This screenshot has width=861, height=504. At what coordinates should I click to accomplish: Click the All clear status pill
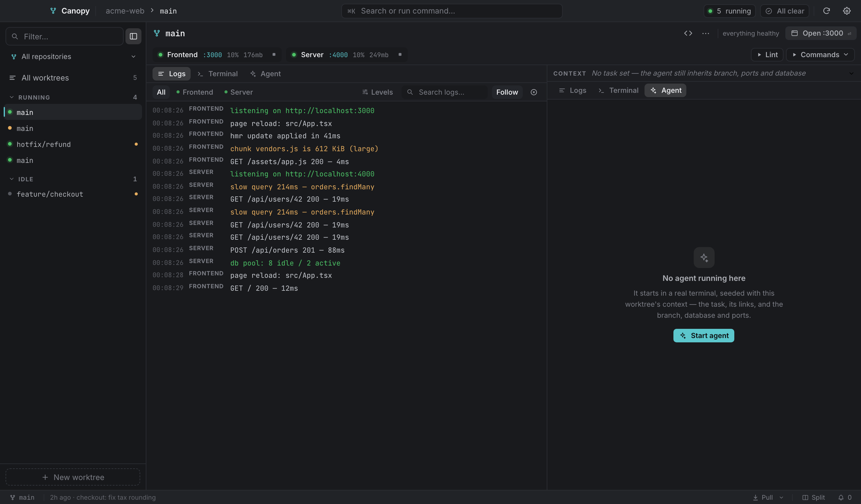coord(785,11)
